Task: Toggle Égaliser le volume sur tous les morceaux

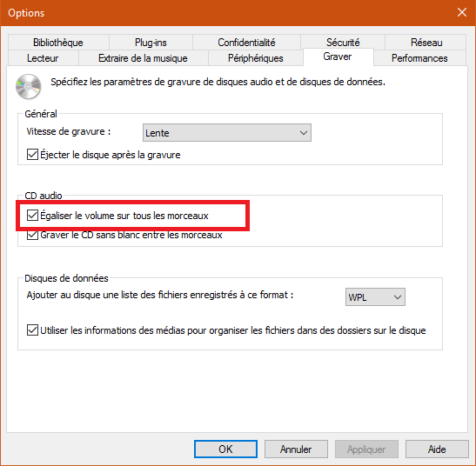Action: pyautogui.click(x=32, y=215)
